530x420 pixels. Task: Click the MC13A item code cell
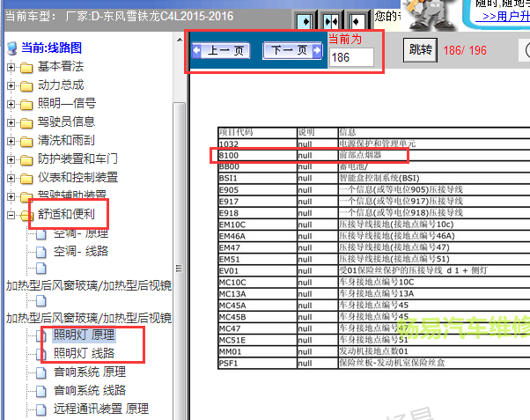[258, 294]
